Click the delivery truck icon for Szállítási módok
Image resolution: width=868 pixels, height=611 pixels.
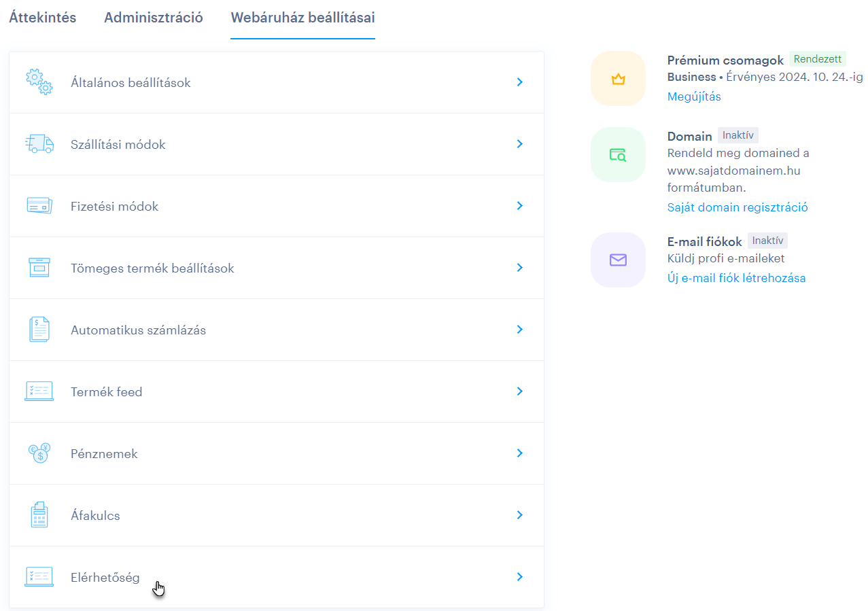coord(39,144)
